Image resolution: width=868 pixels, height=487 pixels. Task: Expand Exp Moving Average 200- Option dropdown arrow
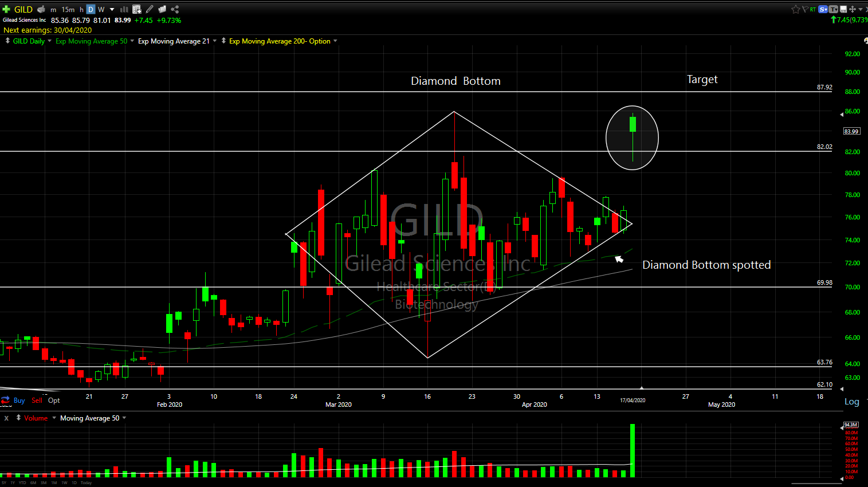click(x=335, y=41)
